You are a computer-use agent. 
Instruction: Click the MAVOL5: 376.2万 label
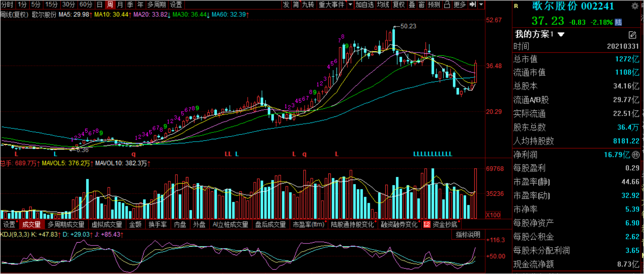tap(67, 163)
